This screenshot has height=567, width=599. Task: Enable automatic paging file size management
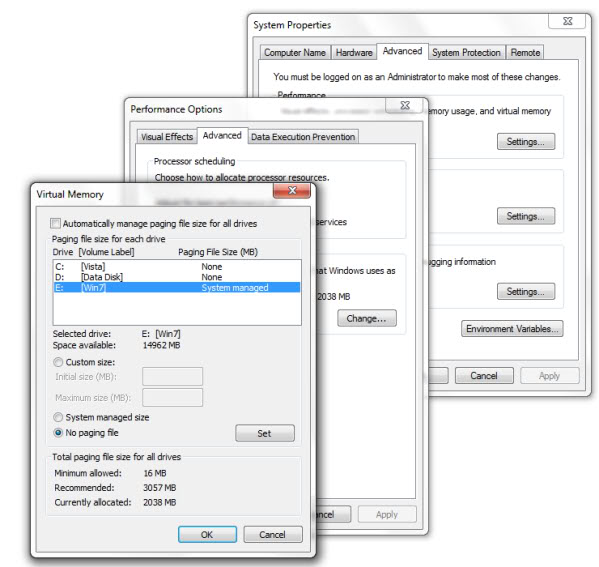point(56,223)
